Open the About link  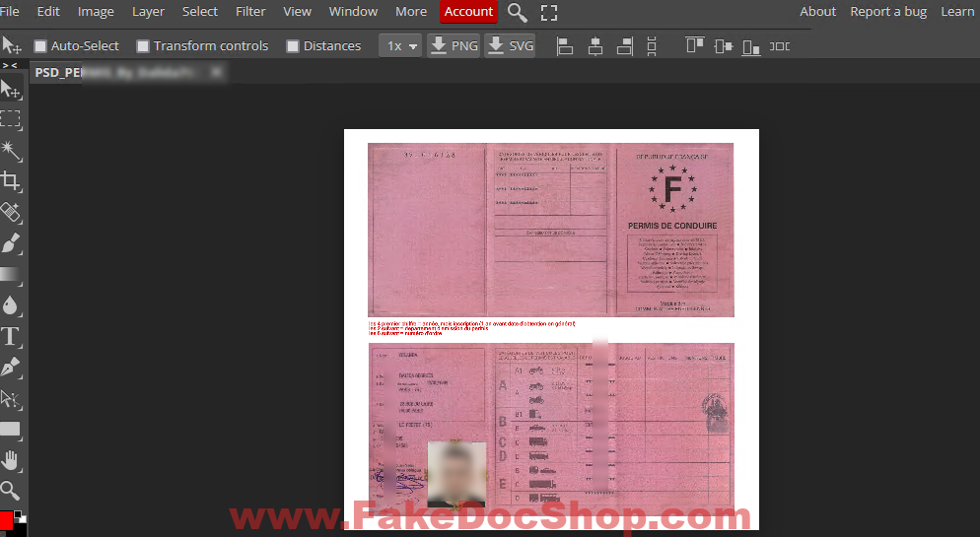(817, 11)
